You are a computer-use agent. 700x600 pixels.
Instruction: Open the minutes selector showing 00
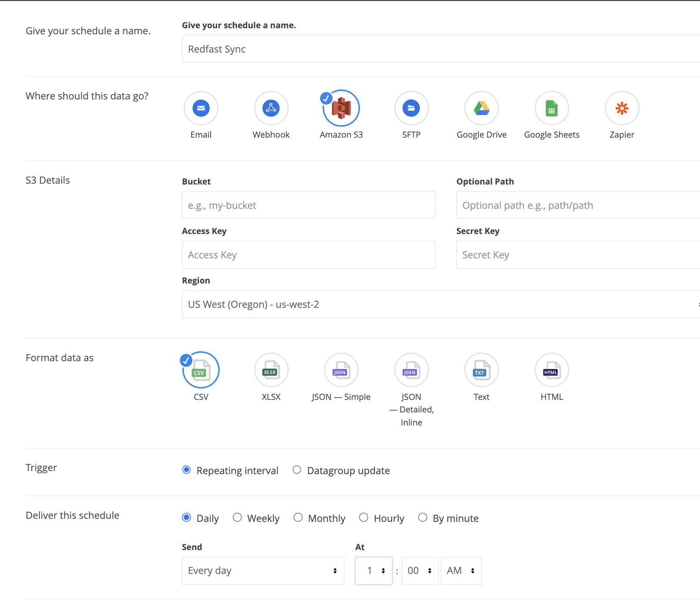click(420, 571)
